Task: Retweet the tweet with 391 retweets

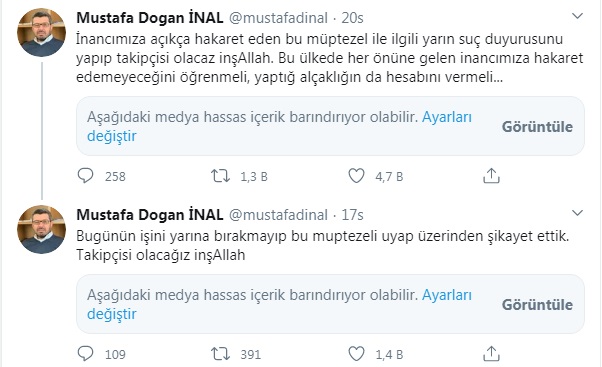Action: click(x=220, y=354)
